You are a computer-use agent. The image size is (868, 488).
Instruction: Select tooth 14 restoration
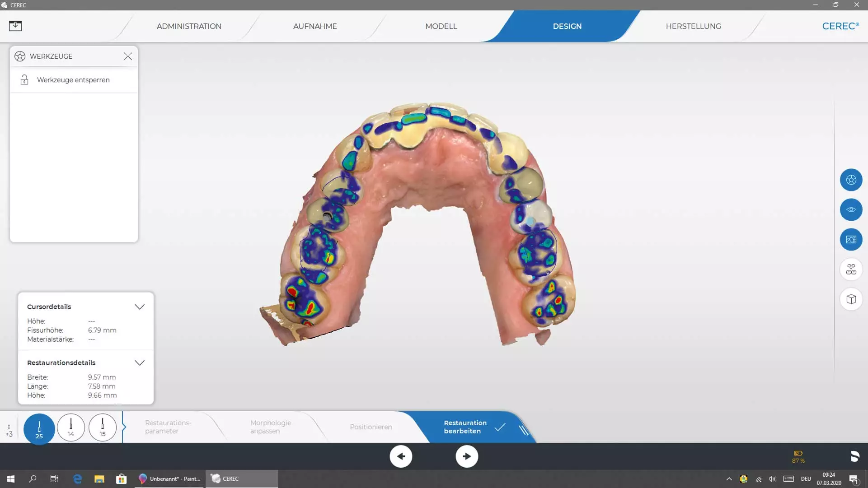click(71, 428)
